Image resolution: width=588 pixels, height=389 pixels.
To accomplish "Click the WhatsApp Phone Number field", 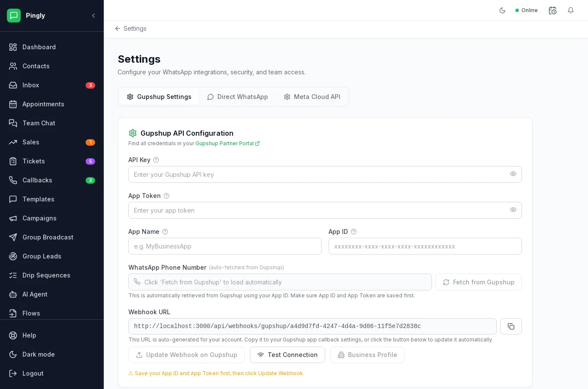I will point(280,282).
